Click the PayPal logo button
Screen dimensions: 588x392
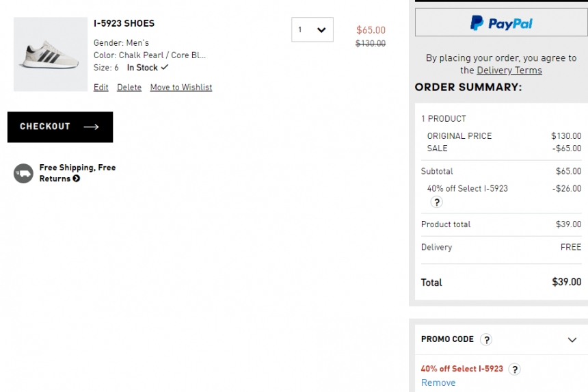501,23
